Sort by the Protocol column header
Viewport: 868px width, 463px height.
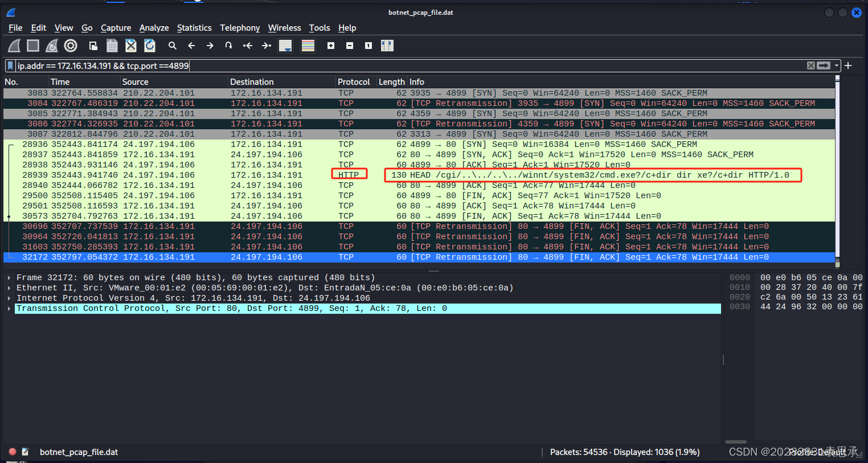pyautogui.click(x=356, y=82)
